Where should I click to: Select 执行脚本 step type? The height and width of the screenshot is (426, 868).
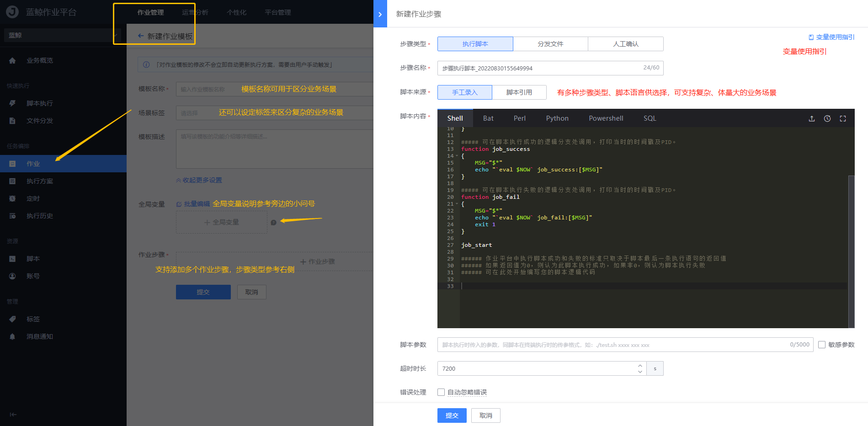[x=475, y=44]
